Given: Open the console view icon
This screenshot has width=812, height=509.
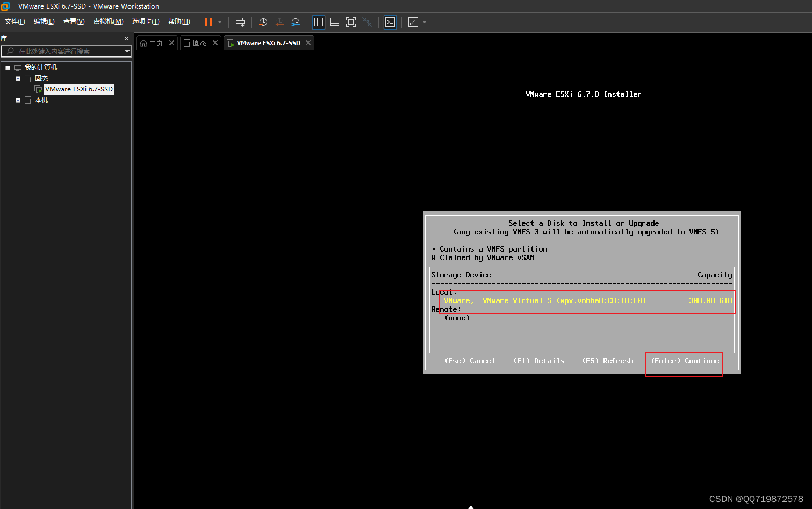Looking at the screenshot, I should pos(390,22).
